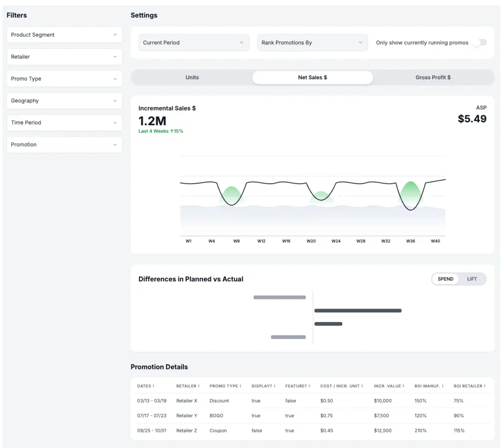
Task: Click the Last 4 Weeks ↑15% indicator
Action: [x=161, y=131]
